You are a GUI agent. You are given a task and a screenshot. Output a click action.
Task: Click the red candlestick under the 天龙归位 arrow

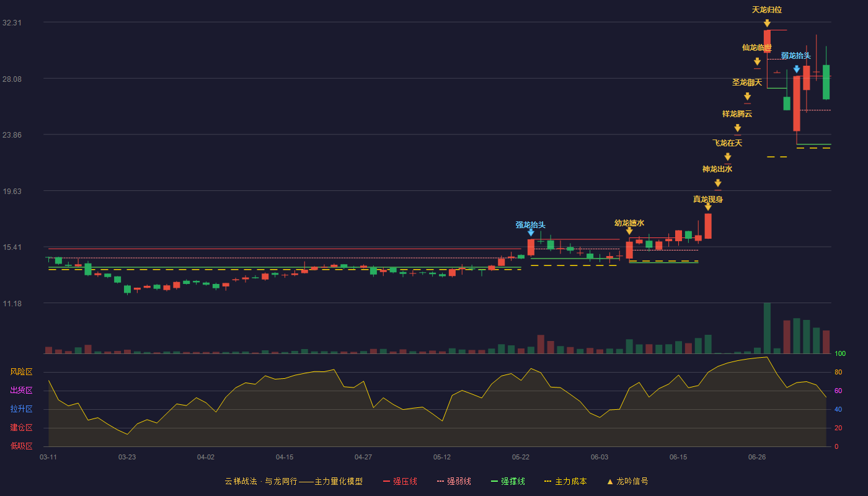point(767,41)
